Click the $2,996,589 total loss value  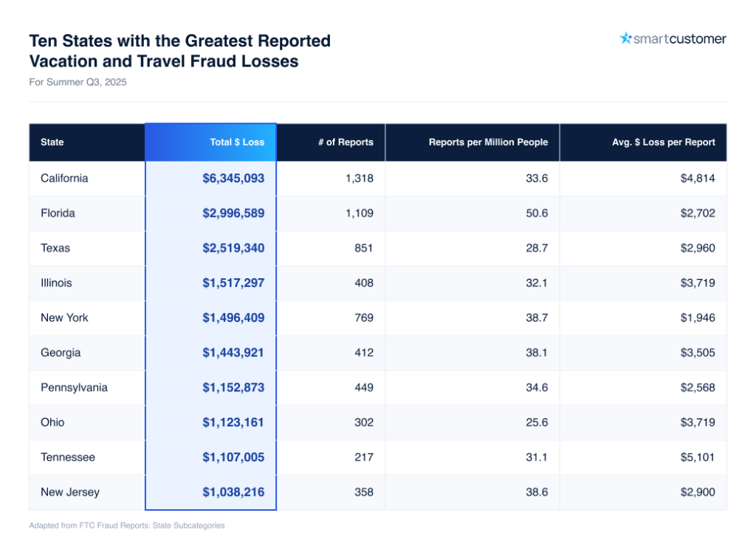(x=233, y=213)
